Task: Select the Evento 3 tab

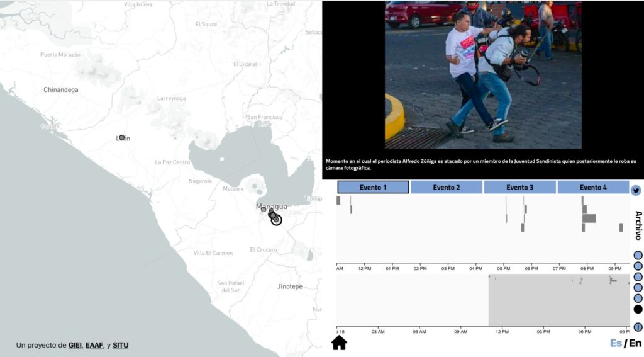Action: [x=520, y=187]
